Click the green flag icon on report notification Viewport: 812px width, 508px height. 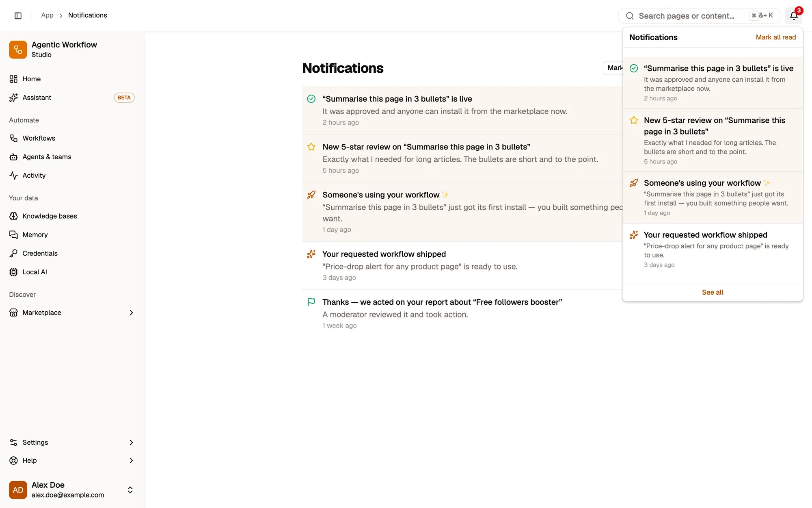[x=311, y=302]
